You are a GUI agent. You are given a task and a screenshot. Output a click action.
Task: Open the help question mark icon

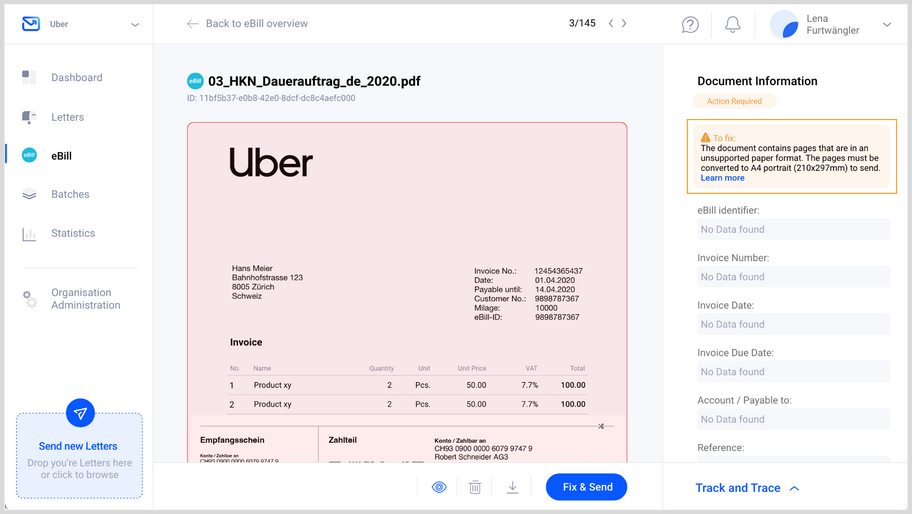(x=690, y=24)
